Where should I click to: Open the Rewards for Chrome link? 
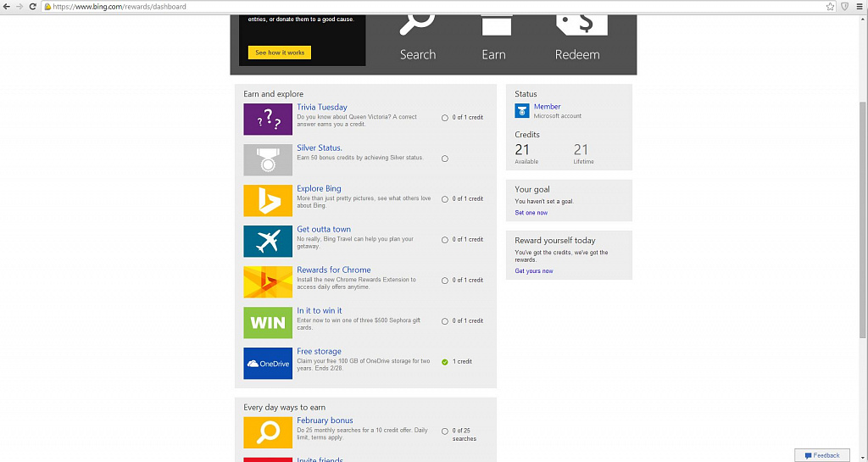[334, 270]
